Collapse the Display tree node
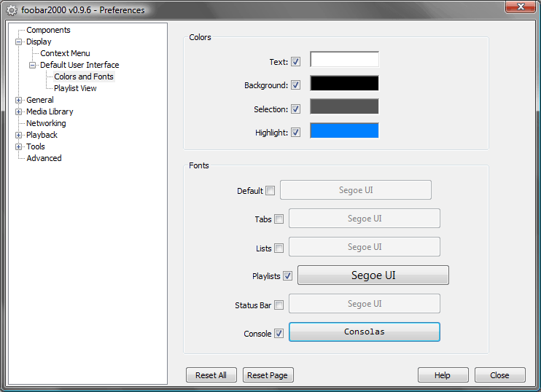Image resolution: width=541 pixels, height=392 pixels. point(19,42)
